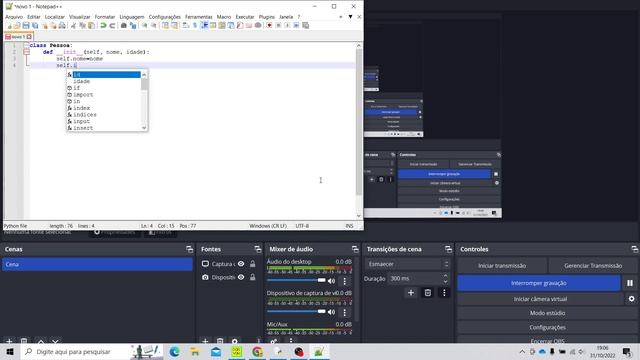Open File Explorer from the taskbar

(195, 351)
